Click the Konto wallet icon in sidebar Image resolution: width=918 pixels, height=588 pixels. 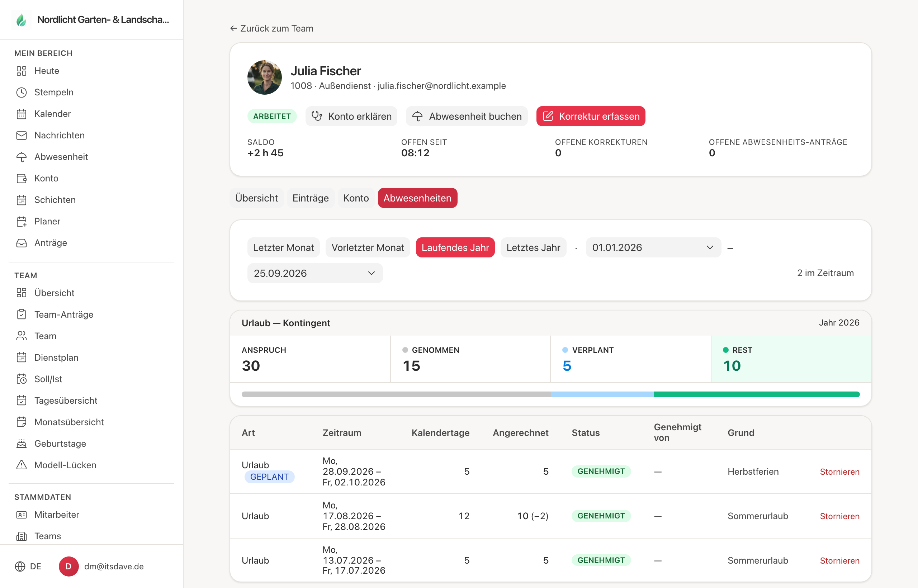click(x=22, y=178)
